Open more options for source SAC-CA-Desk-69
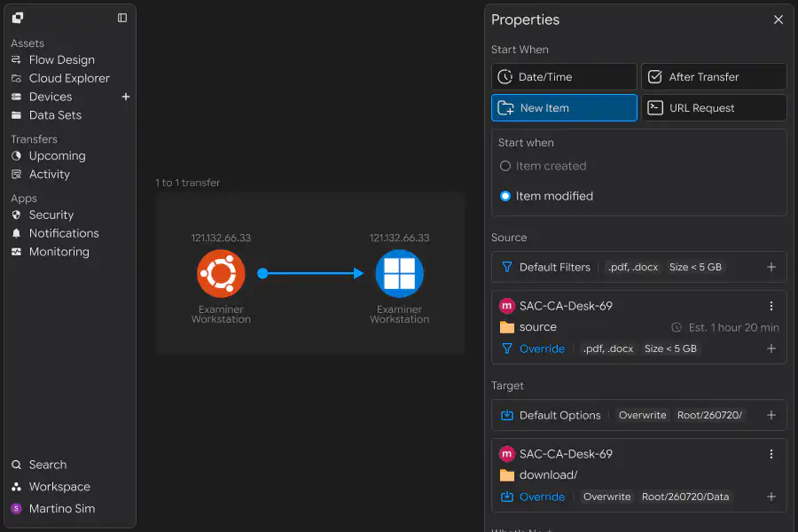798x532 pixels. tap(771, 306)
